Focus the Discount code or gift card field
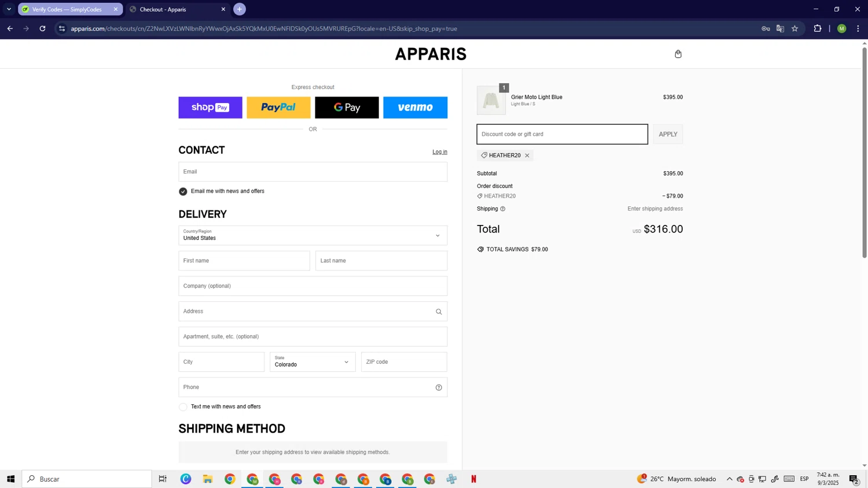This screenshot has height=488, width=868. [562, 134]
